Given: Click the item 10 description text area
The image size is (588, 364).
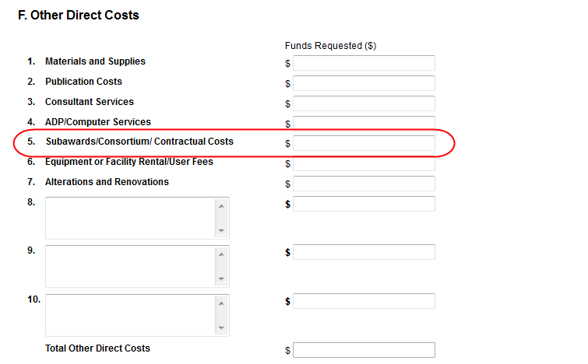Looking at the screenshot, I should tap(130, 314).
